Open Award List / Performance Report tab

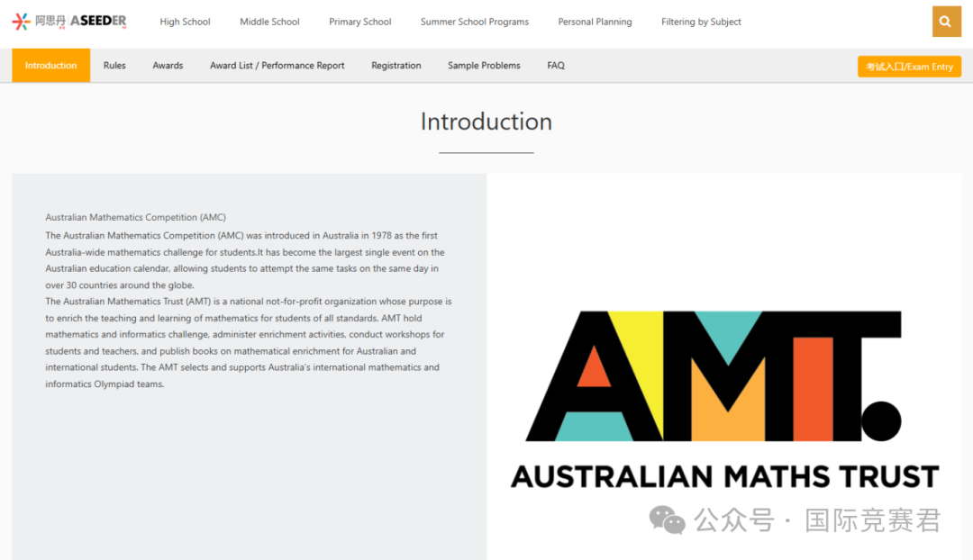point(277,65)
